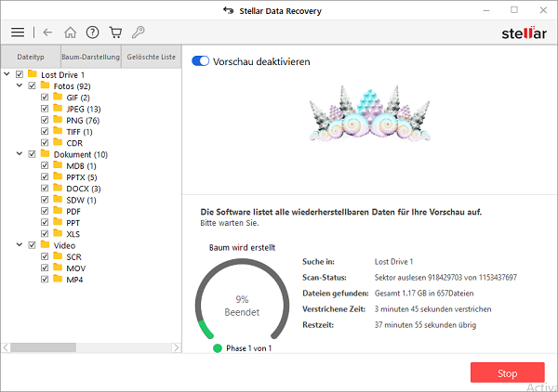Image resolution: width=558 pixels, height=392 pixels.
Task: Uncheck the JPEG (13) checkbox
Action: pyautogui.click(x=45, y=109)
